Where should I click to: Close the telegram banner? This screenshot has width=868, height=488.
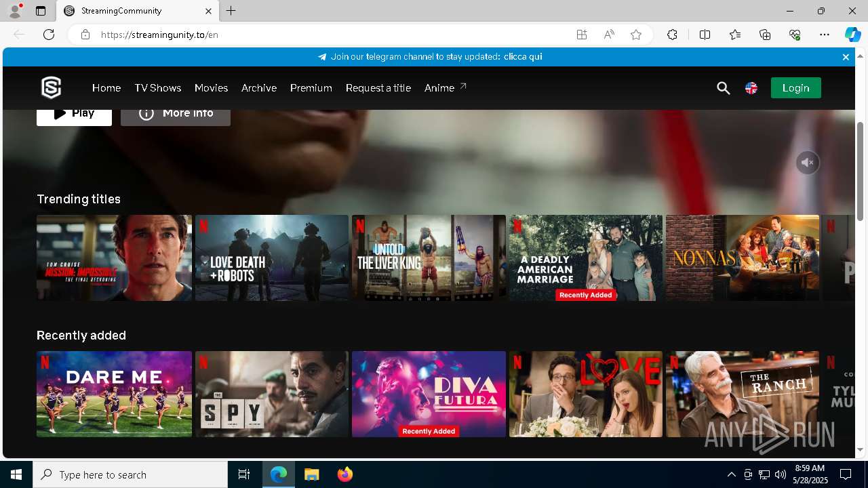(x=846, y=57)
